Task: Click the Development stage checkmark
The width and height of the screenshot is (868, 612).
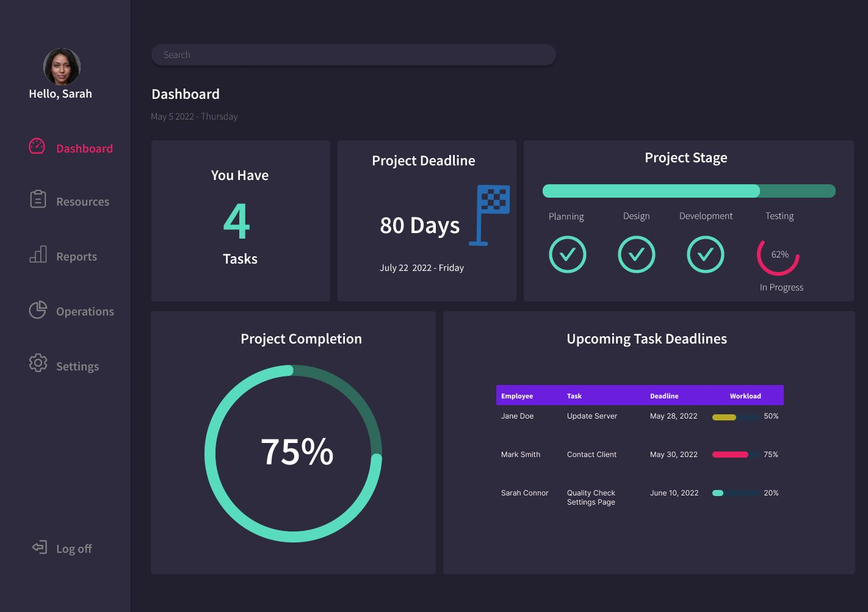Action: [x=706, y=254]
